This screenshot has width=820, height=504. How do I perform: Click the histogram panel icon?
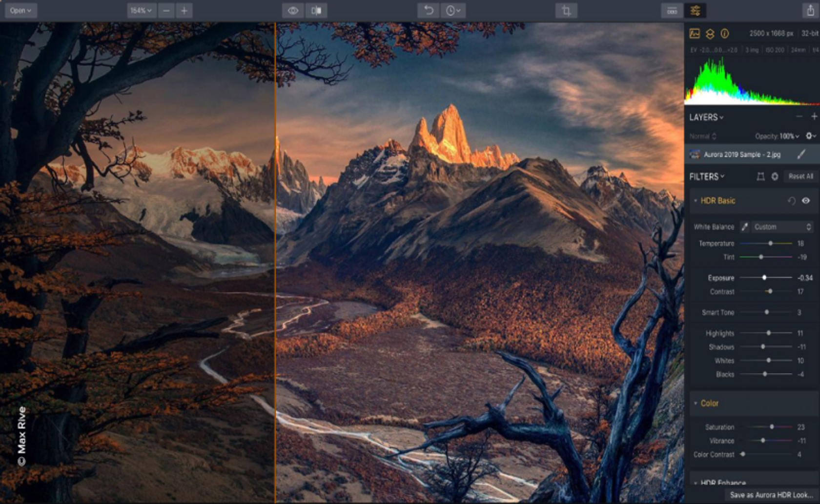(694, 33)
